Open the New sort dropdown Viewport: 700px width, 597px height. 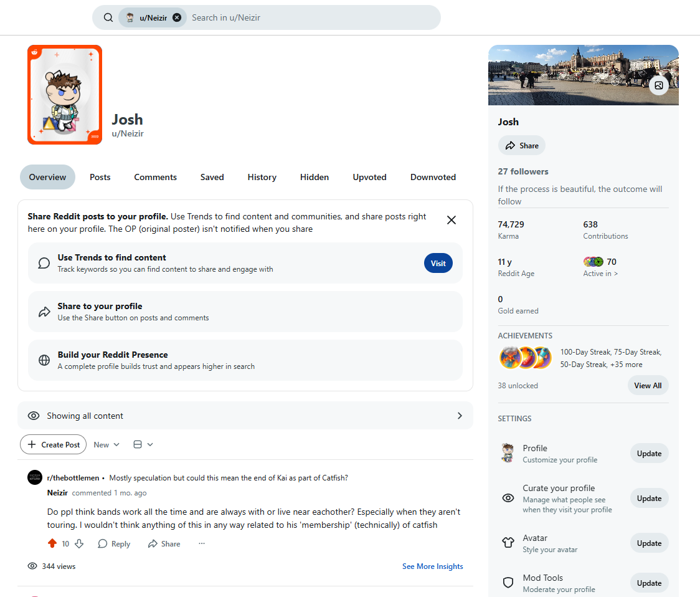(x=106, y=444)
